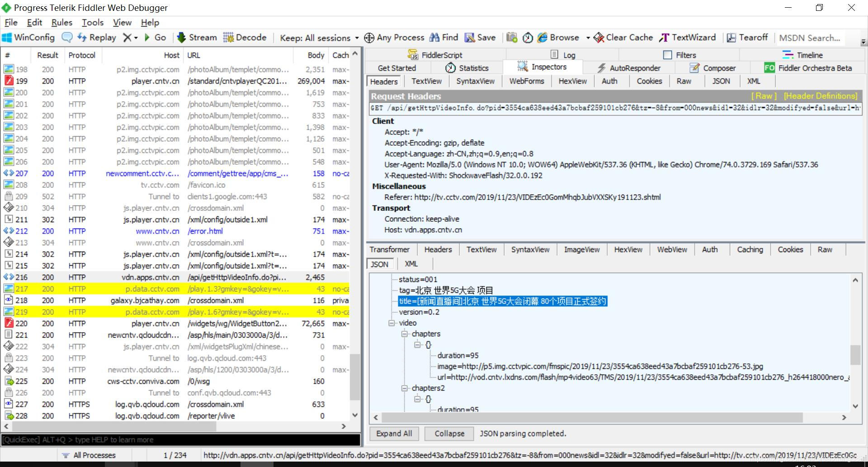
Task: Click the timer stopwatch icon
Action: click(528, 38)
